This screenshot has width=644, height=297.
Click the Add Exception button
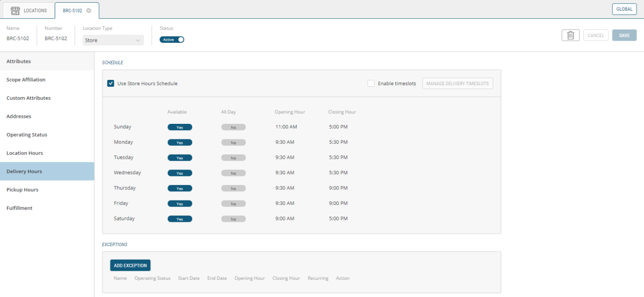pyautogui.click(x=130, y=265)
